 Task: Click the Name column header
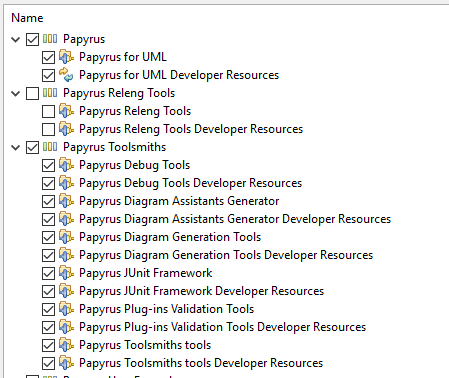(x=27, y=18)
